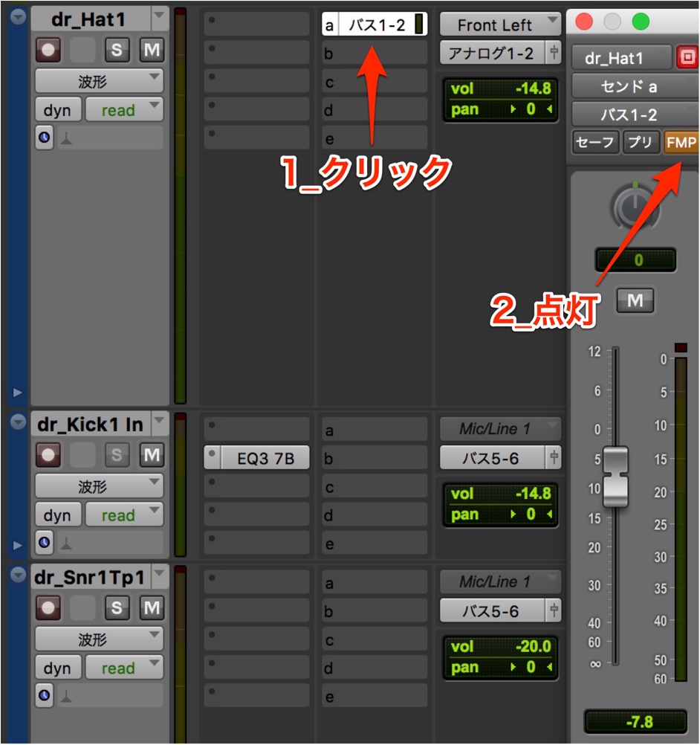Record-enable the dr_Hat1 track
The height and width of the screenshot is (745, 700).
point(48,50)
